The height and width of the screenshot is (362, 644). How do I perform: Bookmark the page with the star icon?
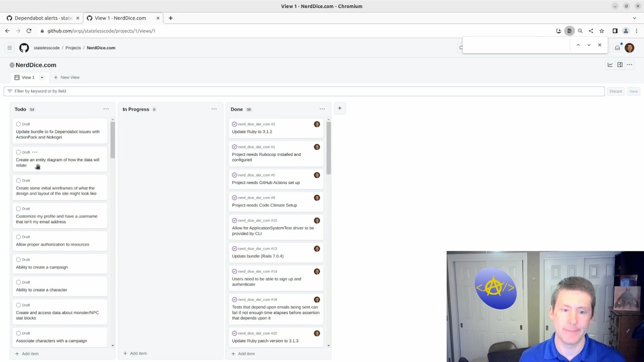(x=602, y=31)
